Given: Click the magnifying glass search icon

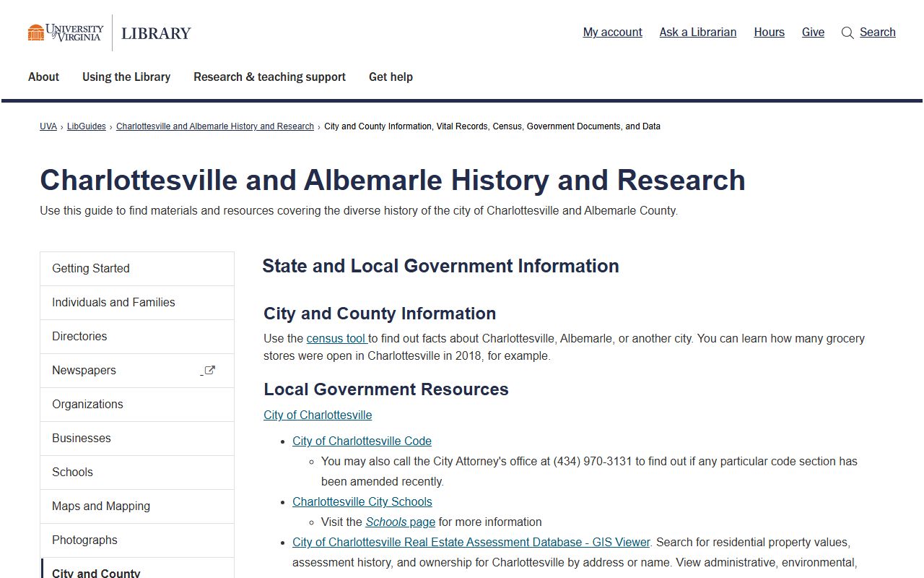Looking at the screenshot, I should coord(847,33).
